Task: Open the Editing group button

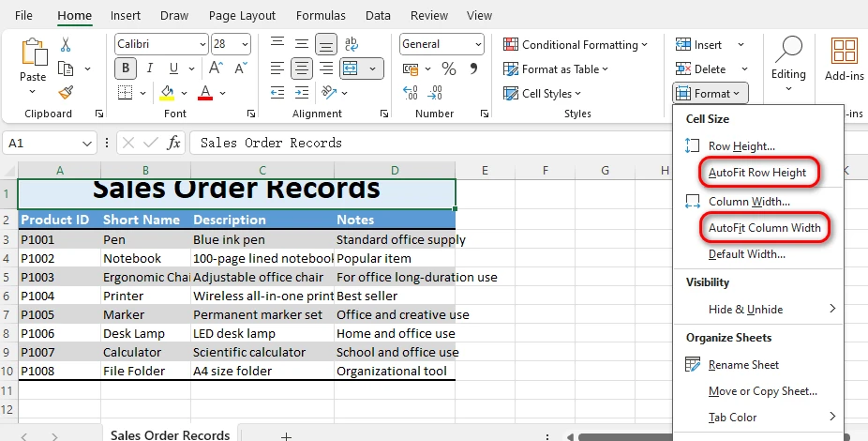Action: click(x=788, y=64)
